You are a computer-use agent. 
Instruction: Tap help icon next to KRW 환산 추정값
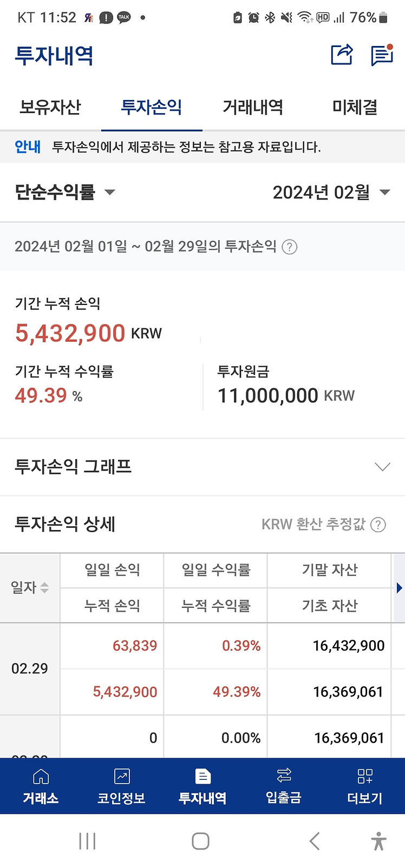(379, 525)
